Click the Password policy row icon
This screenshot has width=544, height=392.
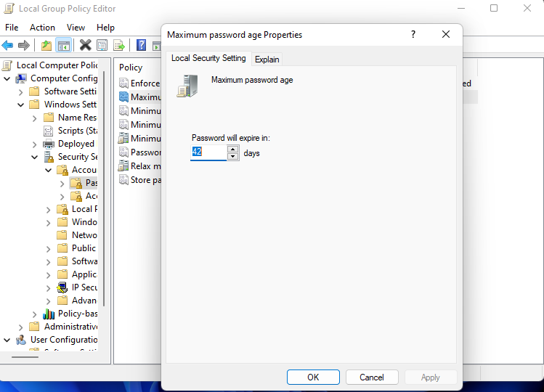point(124,152)
